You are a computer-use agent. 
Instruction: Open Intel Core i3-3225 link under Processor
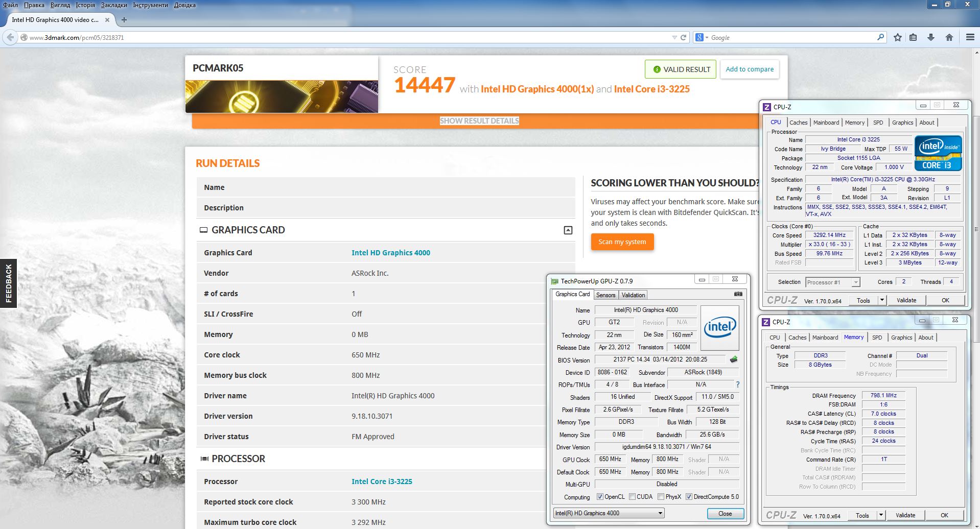pos(382,482)
